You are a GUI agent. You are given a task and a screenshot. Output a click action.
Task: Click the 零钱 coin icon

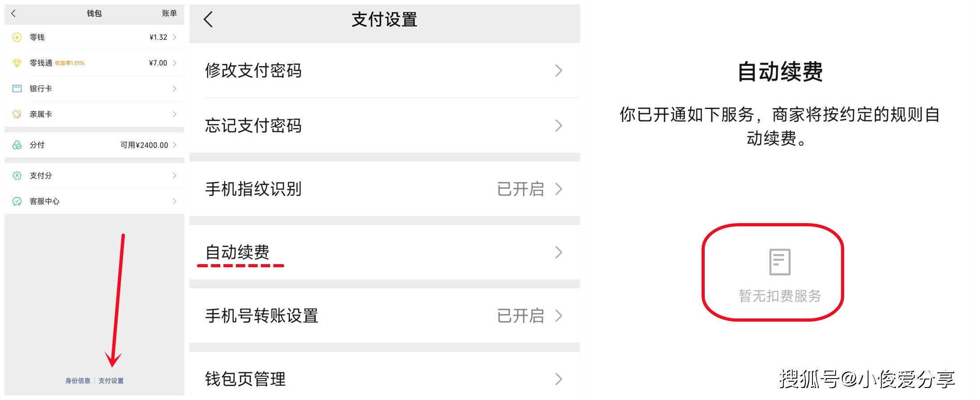point(17,37)
